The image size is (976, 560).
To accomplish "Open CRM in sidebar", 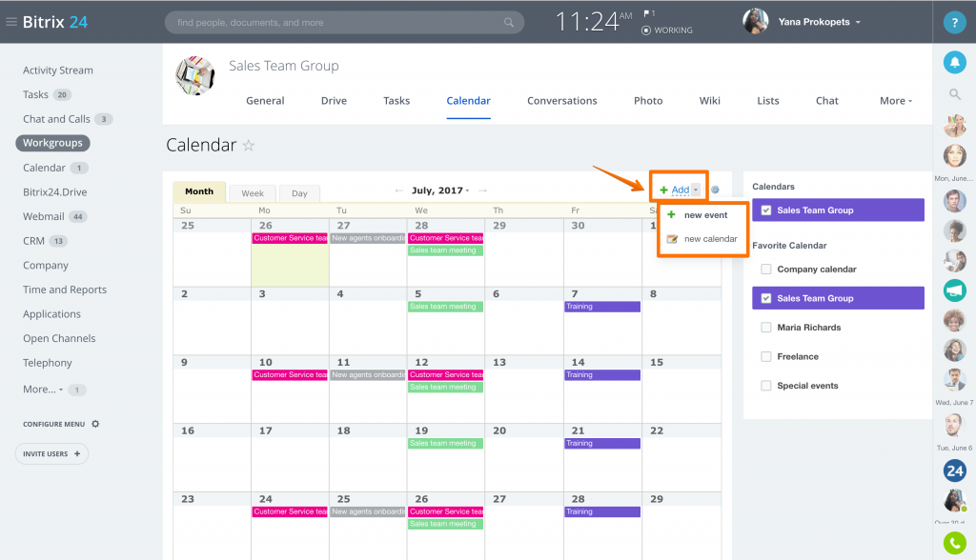I will click(33, 241).
